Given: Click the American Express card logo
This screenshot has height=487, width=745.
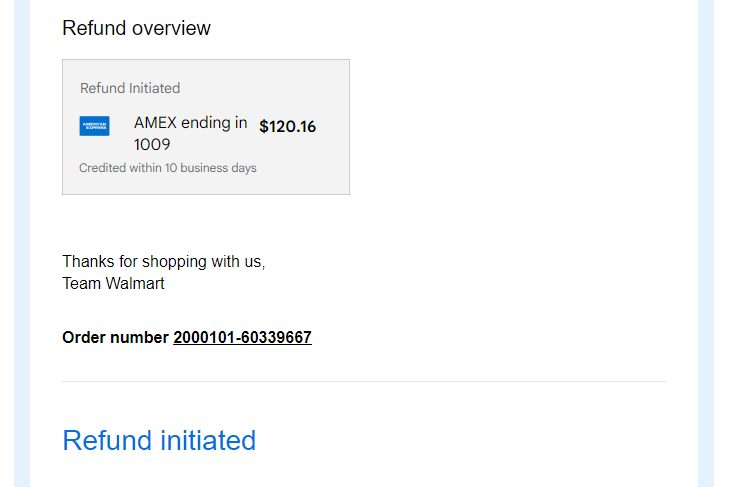Looking at the screenshot, I should pyautogui.click(x=94, y=126).
